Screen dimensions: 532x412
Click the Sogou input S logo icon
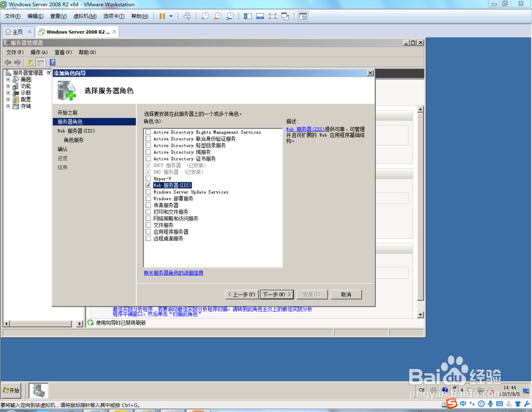pyautogui.click(x=452, y=403)
